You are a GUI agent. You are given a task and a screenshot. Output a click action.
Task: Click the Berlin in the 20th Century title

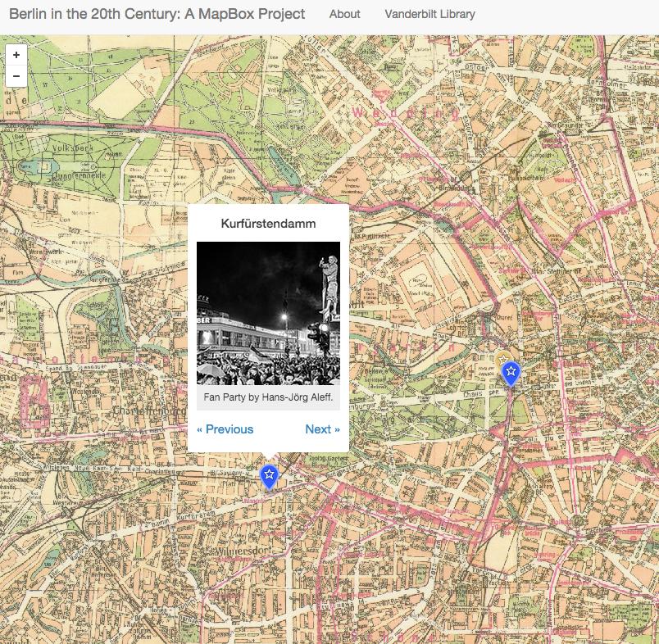157,14
